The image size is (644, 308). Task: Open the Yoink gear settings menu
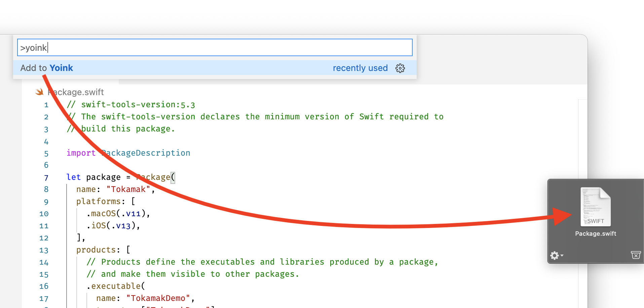pyautogui.click(x=557, y=256)
